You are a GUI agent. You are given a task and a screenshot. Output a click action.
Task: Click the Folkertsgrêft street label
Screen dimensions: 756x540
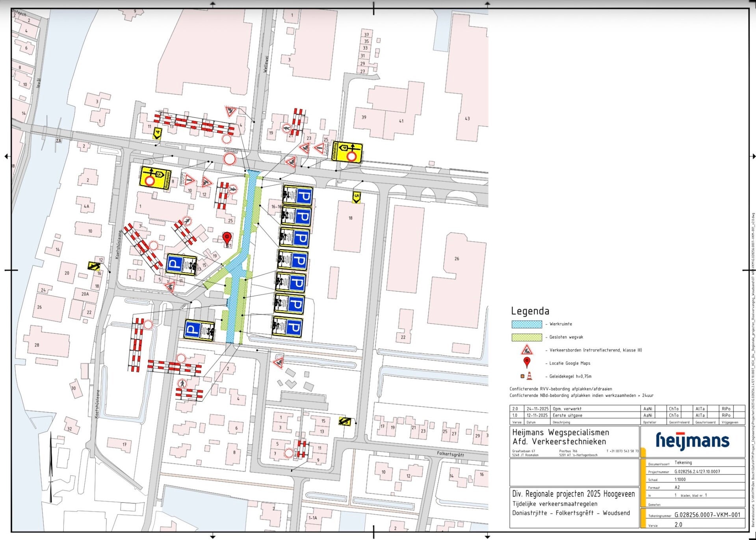pyautogui.click(x=450, y=454)
